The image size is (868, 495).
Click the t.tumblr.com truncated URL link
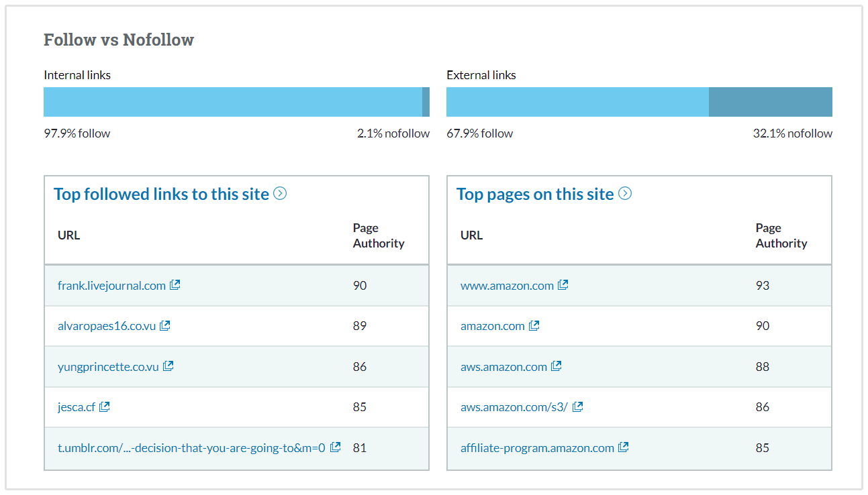191,447
